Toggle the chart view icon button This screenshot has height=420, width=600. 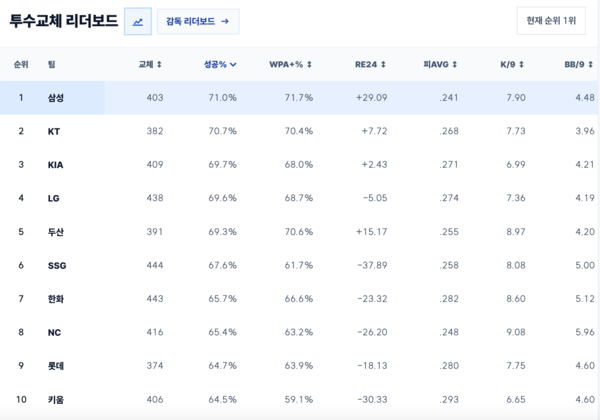(138, 21)
